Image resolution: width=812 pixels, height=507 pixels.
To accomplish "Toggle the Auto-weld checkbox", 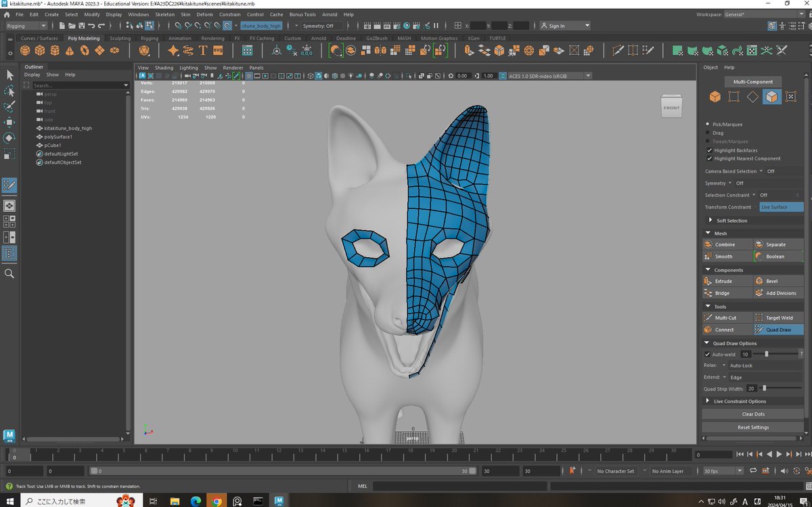I will pyautogui.click(x=708, y=354).
